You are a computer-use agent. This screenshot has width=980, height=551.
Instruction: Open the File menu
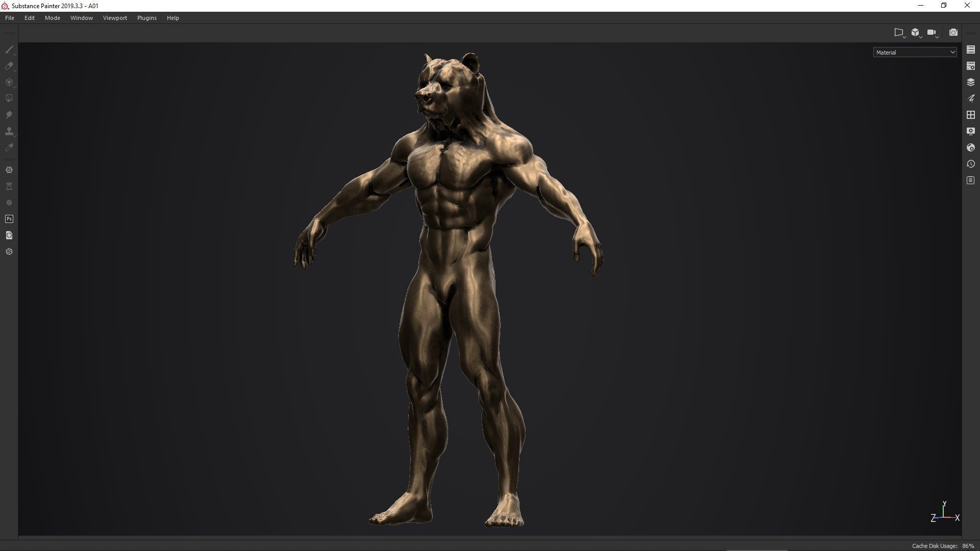tap(10, 18)
